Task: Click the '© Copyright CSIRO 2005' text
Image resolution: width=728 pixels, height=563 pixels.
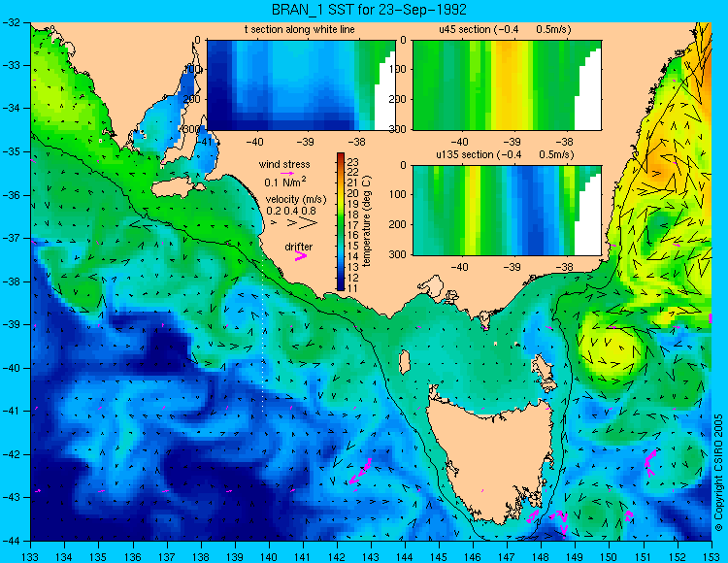Action: [718, 473]
